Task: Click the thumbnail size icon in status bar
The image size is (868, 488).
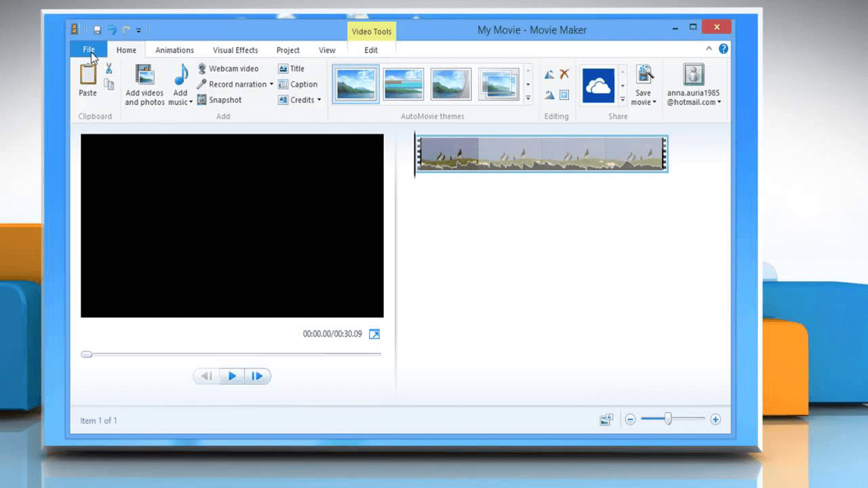Action: 606,420
